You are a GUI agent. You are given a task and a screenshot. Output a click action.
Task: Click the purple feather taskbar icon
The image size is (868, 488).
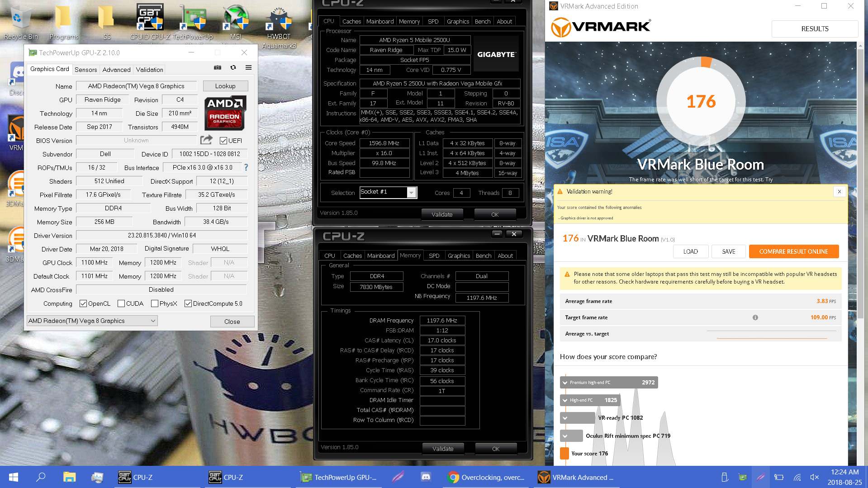click(398, 477)
